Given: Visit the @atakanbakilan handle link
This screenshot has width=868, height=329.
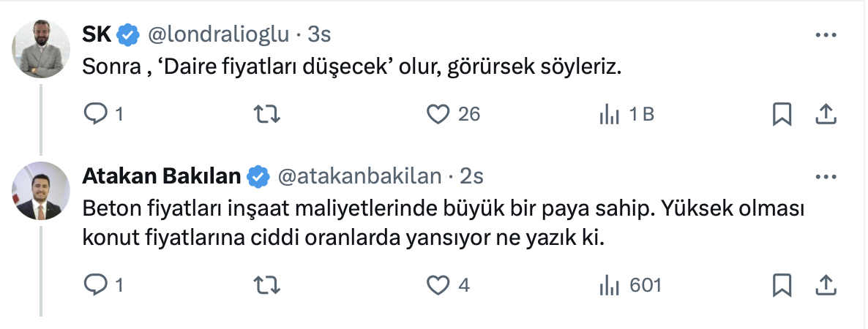Looking at the screenshot, I should [359, 176].
